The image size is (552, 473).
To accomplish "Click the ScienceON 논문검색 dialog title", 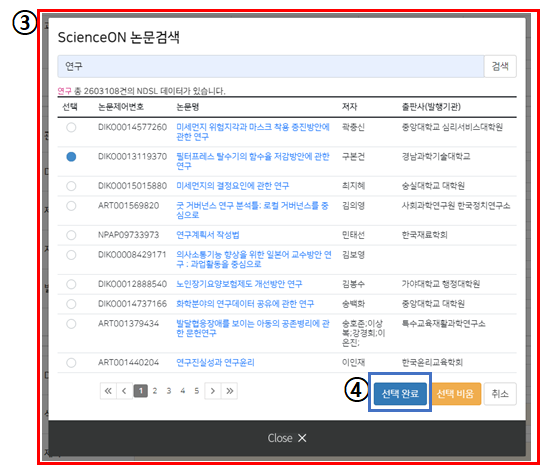I will 119,37.
